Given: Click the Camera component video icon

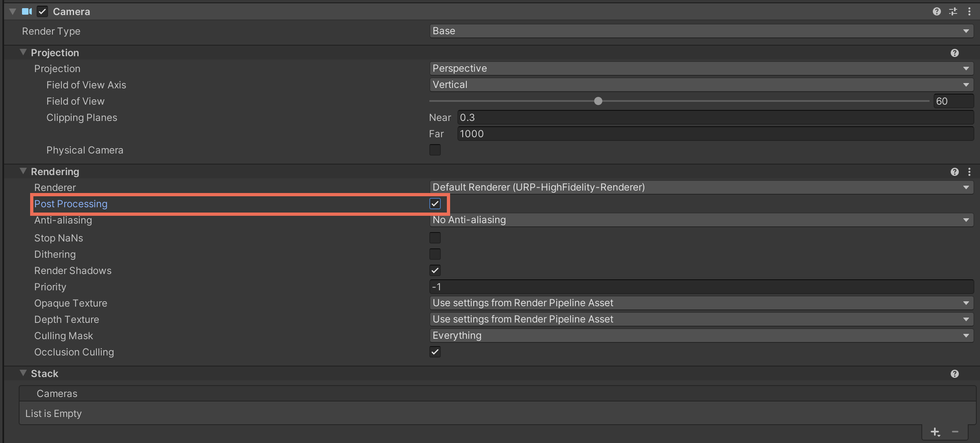Looking at the screenshot, I should pos(27,11).
